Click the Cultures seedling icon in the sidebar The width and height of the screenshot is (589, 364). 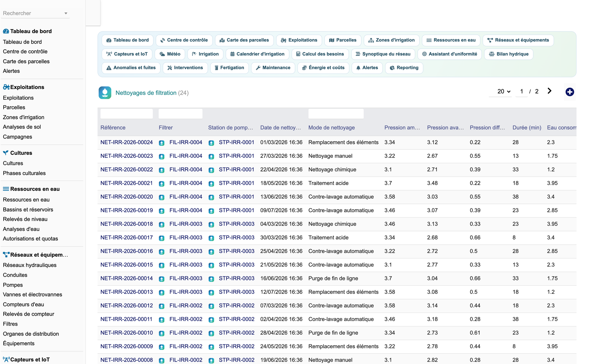click(x=6, y=153)
